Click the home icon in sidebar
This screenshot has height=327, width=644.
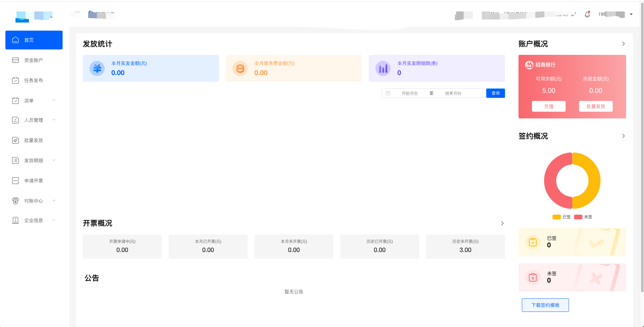pyautogui.click(x=15, y=40)
